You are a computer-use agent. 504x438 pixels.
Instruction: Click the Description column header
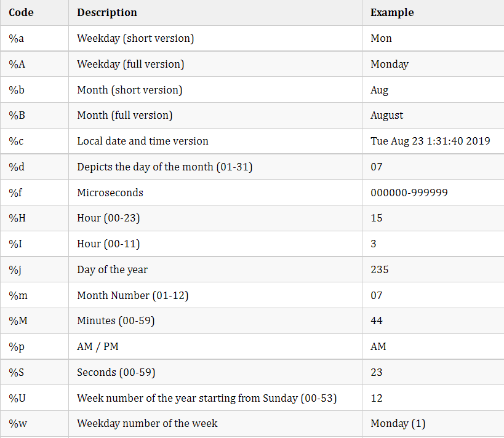[x=107, y=12]
